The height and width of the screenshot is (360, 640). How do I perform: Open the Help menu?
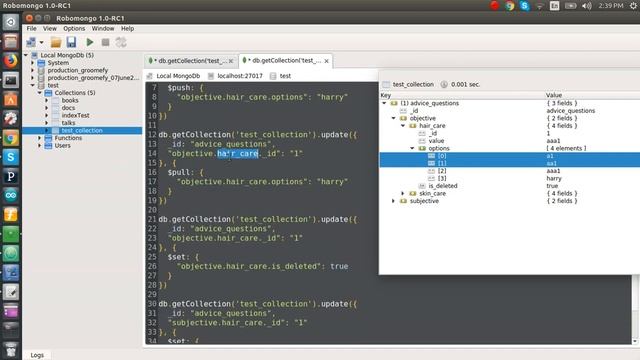127,29
